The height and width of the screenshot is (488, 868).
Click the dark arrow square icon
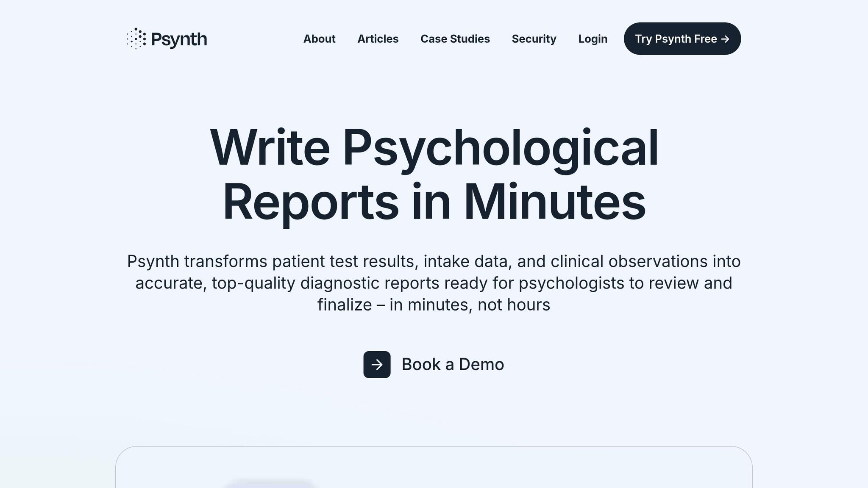[x=377, y=364]
